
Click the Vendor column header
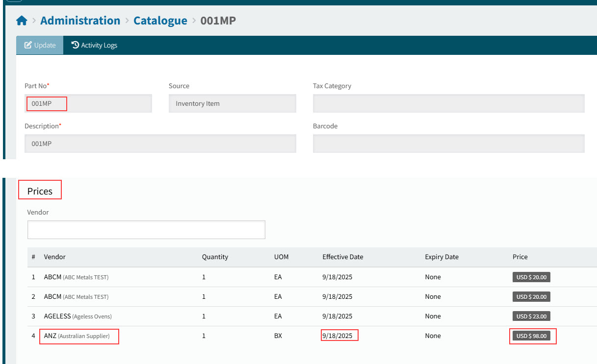54,257
